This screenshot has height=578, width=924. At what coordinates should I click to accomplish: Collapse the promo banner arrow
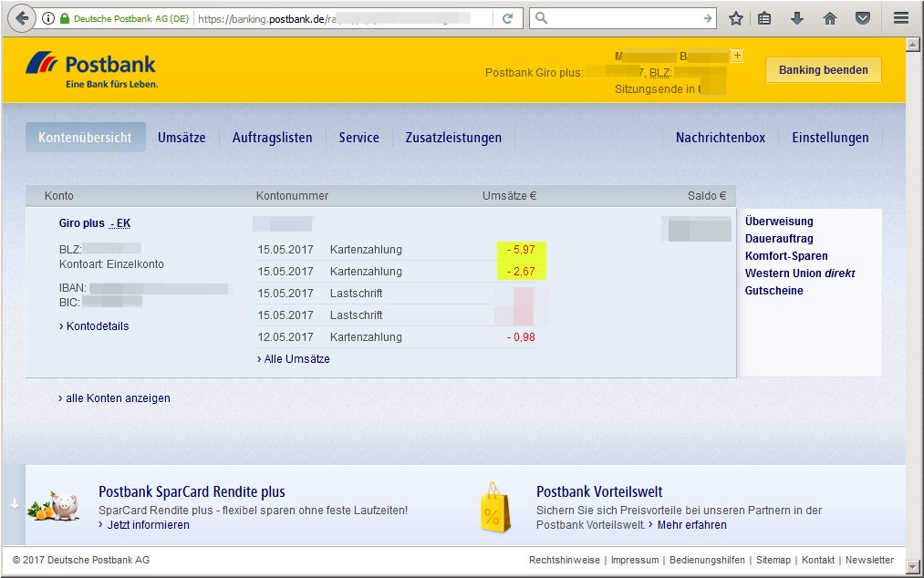(15, 504)
